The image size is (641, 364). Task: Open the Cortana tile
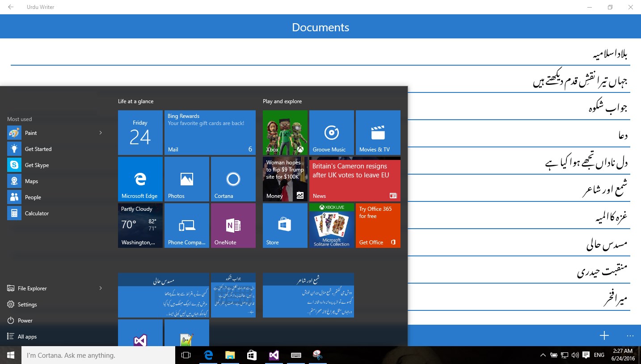pos(233,179)
